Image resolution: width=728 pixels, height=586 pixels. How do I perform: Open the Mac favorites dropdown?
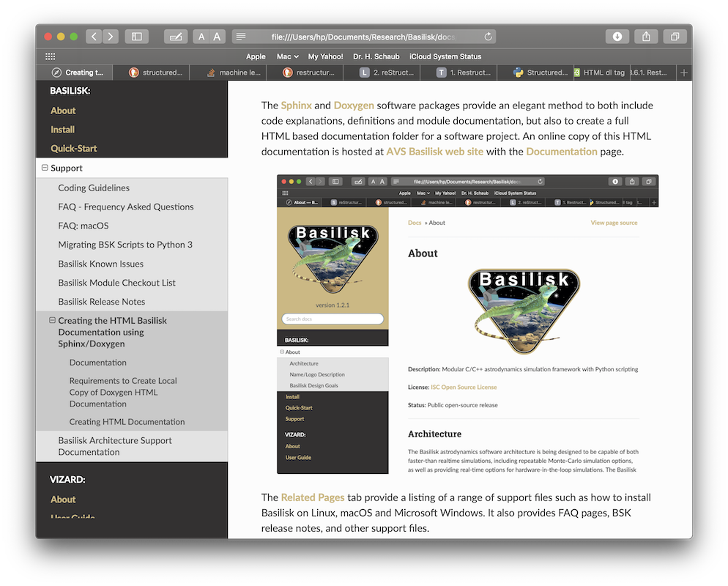point(287,56)
